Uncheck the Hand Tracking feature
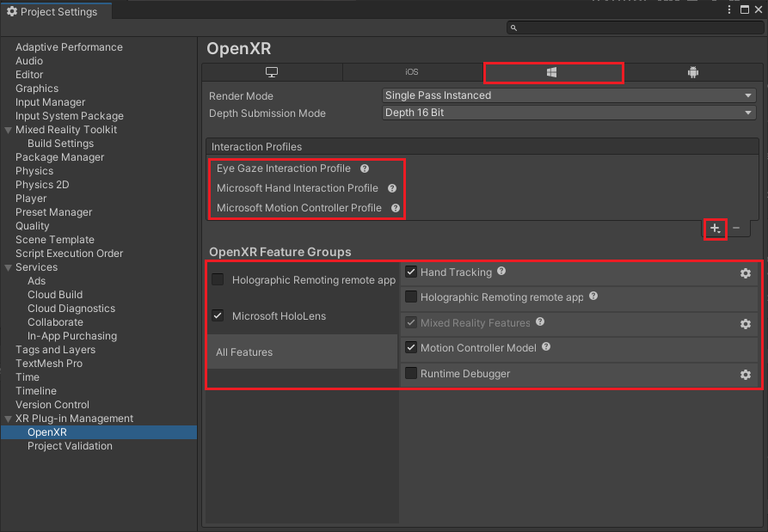Screen dimensions: 768x532 pyautogui.click(x=411, y=272)
